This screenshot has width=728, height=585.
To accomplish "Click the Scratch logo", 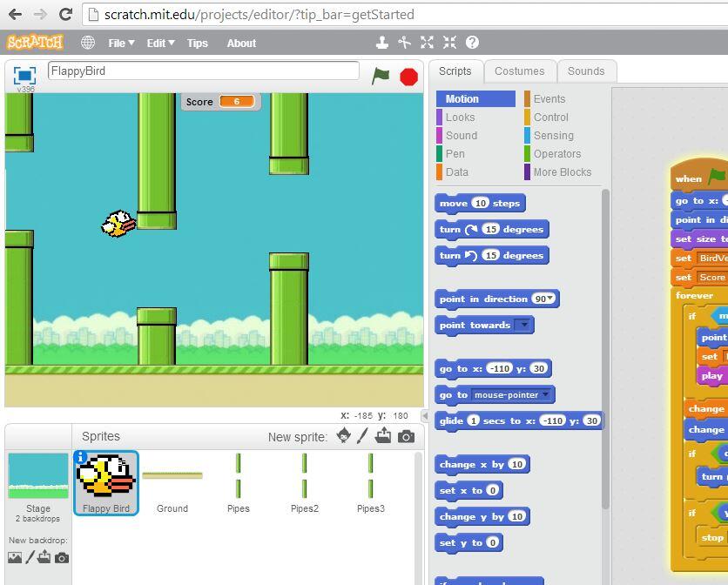I will coord(35,43).
